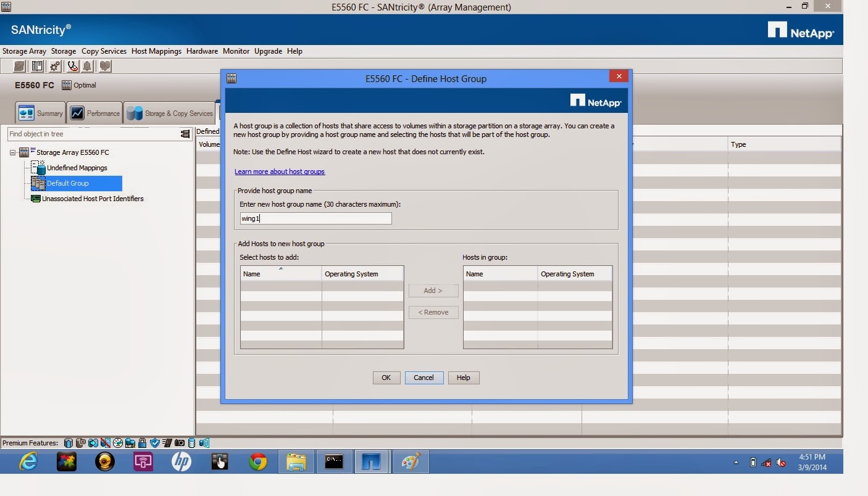The image size is (868, 496).
Task: Open the legend book icon in the toolbar
Action: coord(37,66)
